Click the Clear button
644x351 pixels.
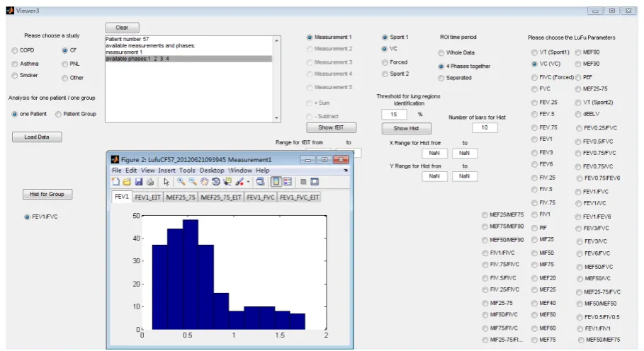(x=122, y=28)
